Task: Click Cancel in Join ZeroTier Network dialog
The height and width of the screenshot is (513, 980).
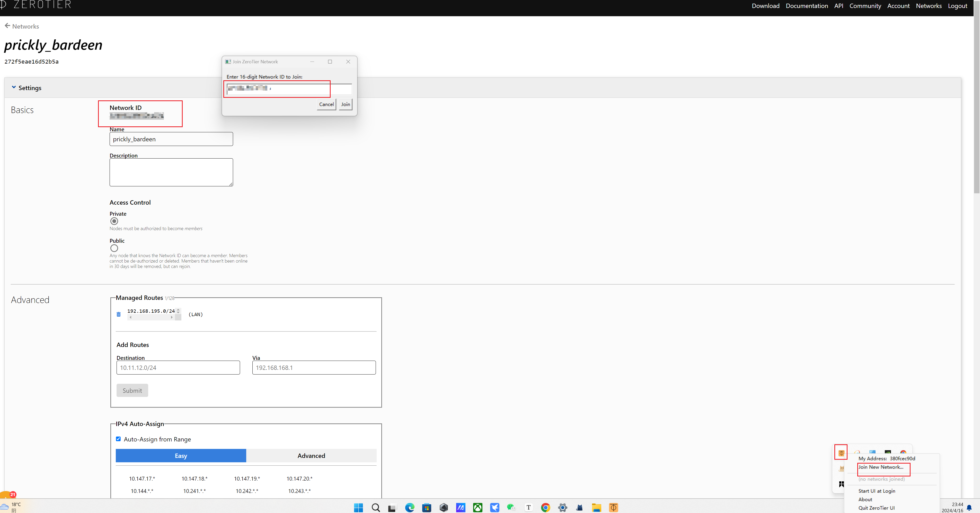Action: [326, 104]
